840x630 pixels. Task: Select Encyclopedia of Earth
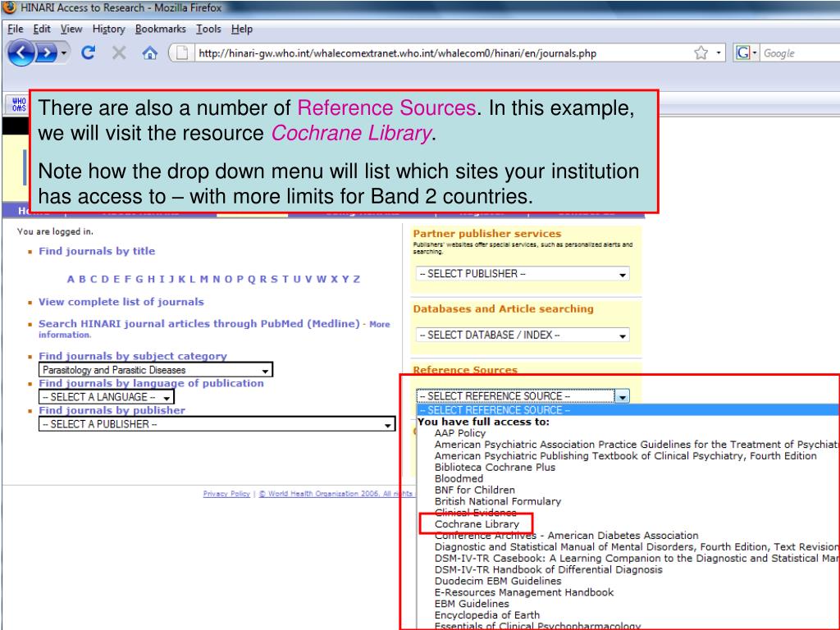coord(487,615)
